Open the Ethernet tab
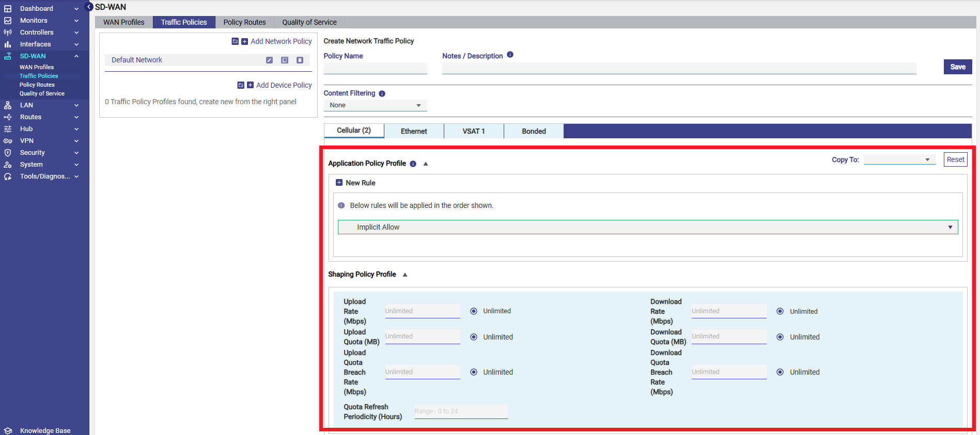 (x=414, y=131)
